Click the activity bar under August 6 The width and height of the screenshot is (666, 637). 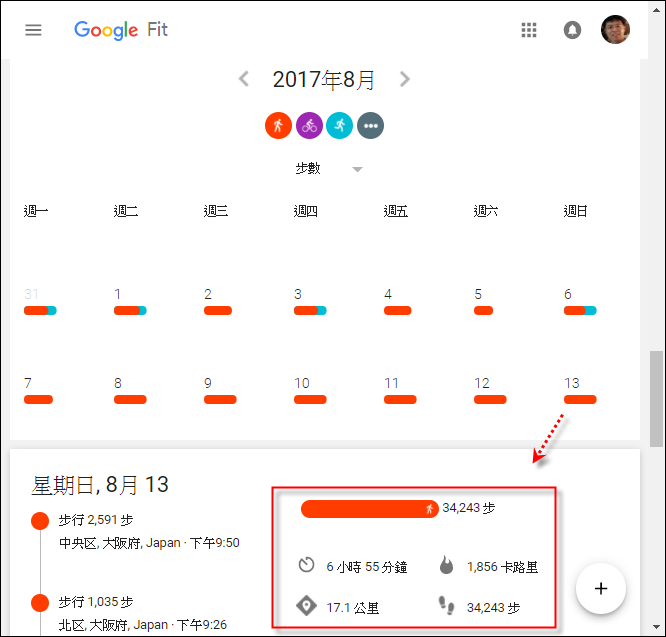(580, 310)
